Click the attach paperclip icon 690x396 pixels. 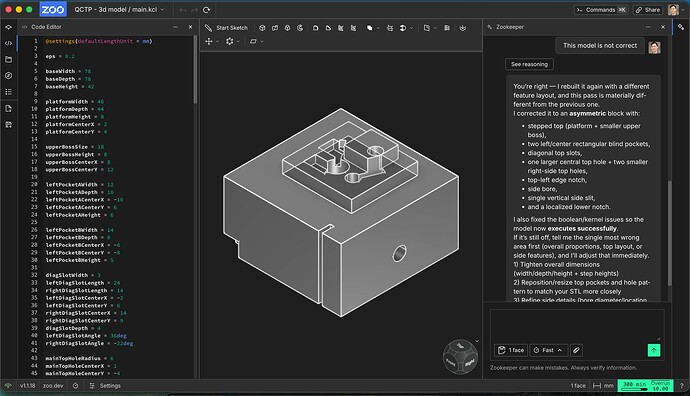point(576,350)
